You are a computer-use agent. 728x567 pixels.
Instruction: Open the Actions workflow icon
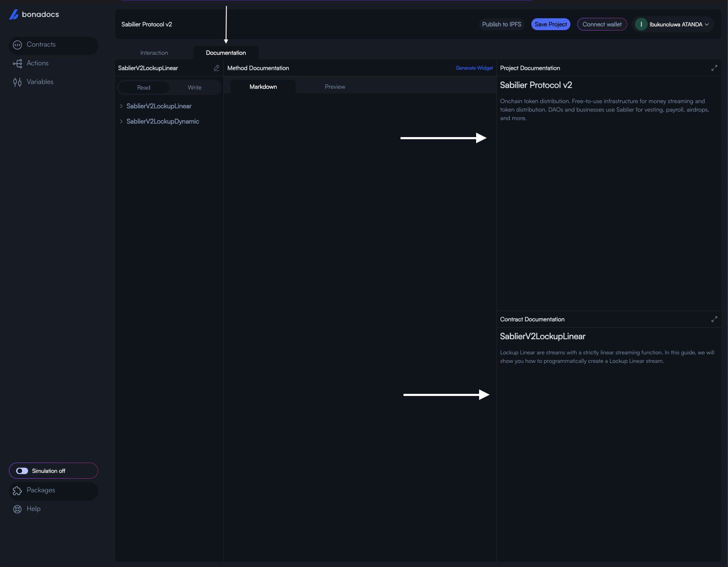click(17, 64)
